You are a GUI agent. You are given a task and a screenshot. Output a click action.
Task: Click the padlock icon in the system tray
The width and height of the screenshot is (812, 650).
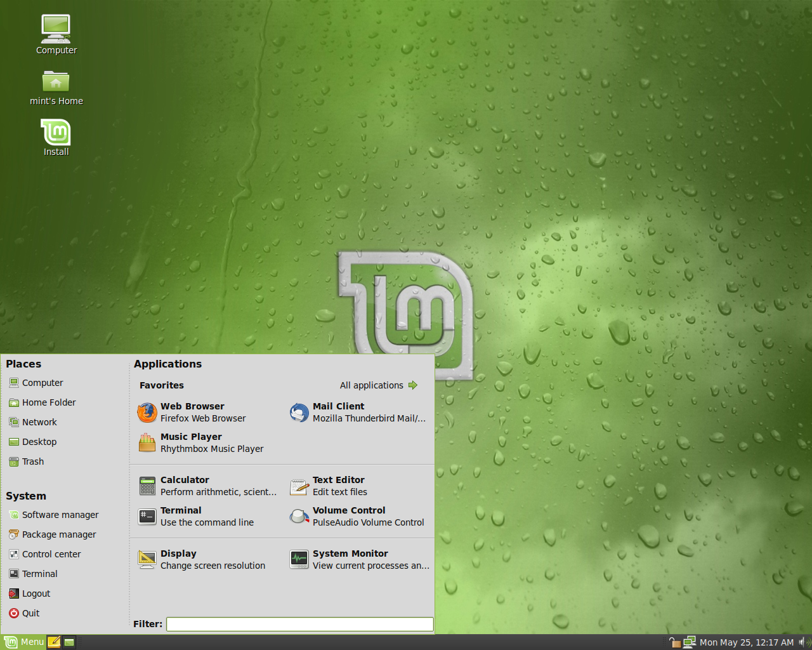coord(674,642)
